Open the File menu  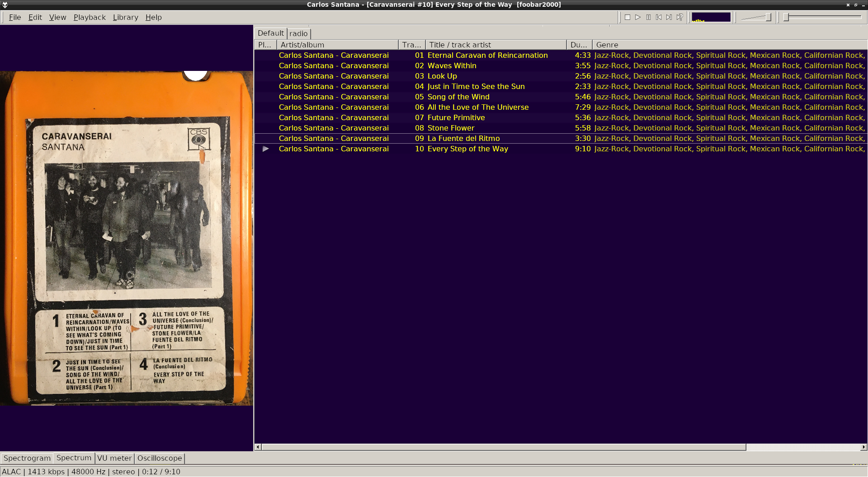(x=15, y=17)
